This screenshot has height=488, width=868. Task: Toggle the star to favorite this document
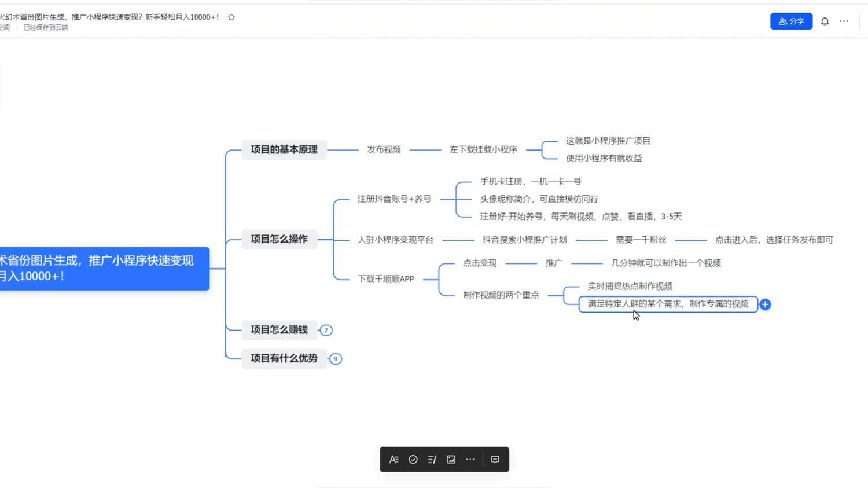point(231,17)
